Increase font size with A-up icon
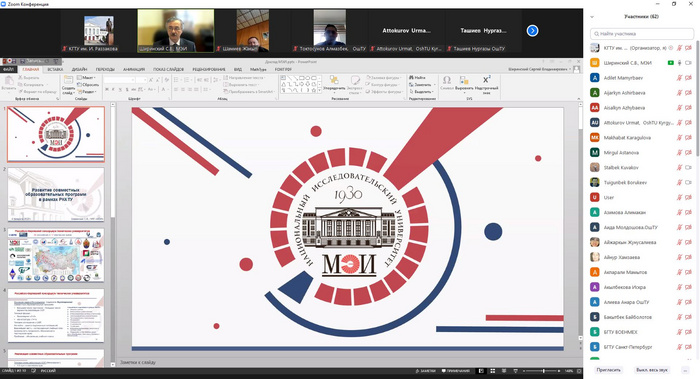The height and width of the screenshot is (379, 700). click(151, 79)
